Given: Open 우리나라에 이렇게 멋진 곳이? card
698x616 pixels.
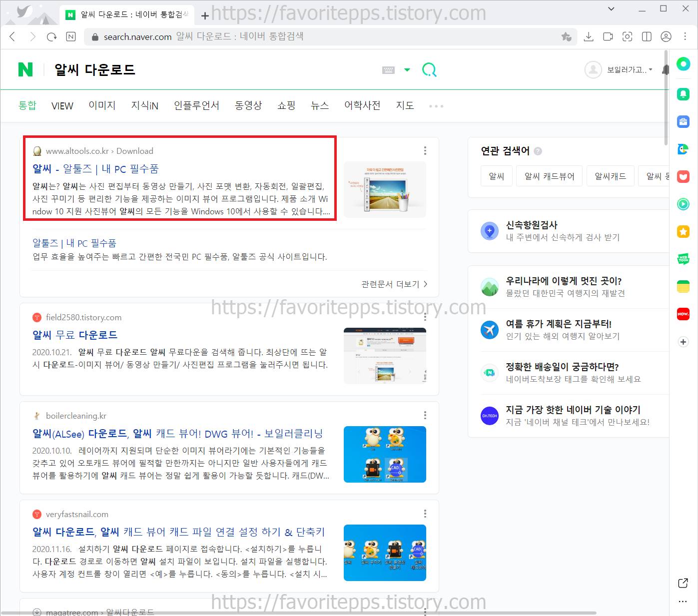Looking at the screenshot, I should tap(569, 287).
